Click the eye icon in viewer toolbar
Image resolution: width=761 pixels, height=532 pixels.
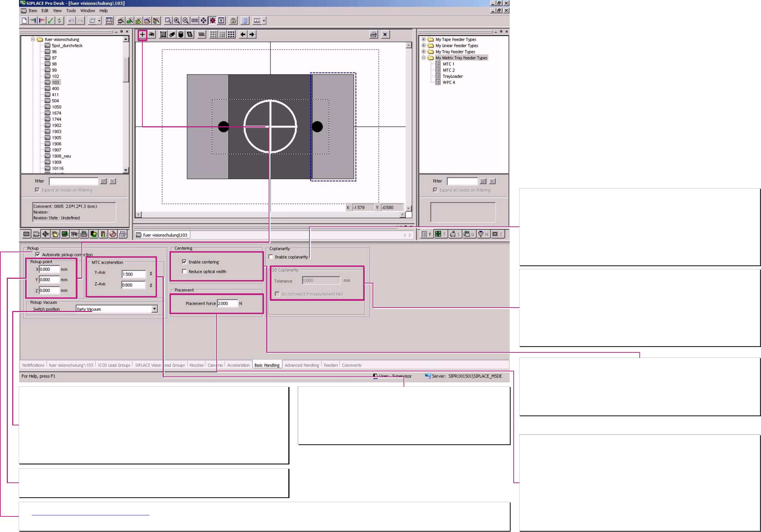click(152, 34)
